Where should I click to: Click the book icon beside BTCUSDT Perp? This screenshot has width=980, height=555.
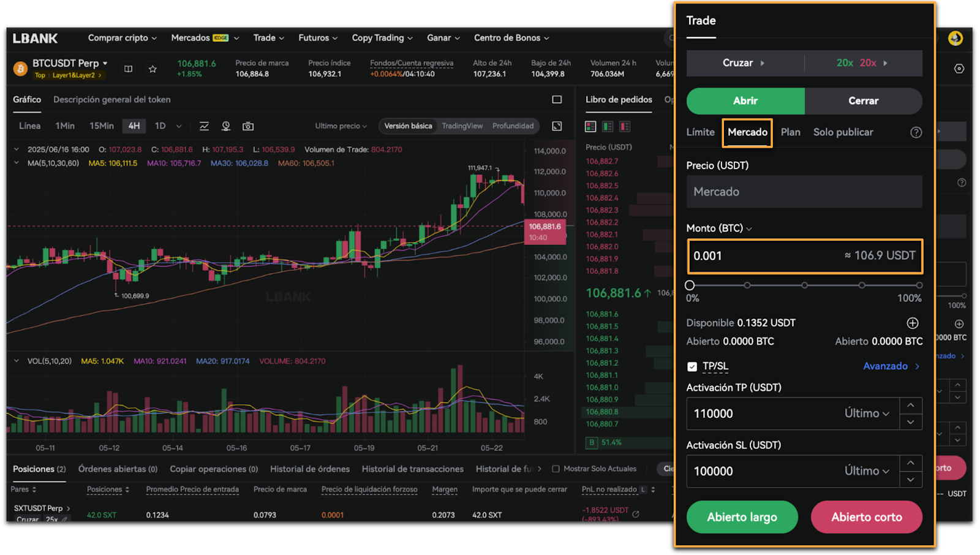coord(129,69)
